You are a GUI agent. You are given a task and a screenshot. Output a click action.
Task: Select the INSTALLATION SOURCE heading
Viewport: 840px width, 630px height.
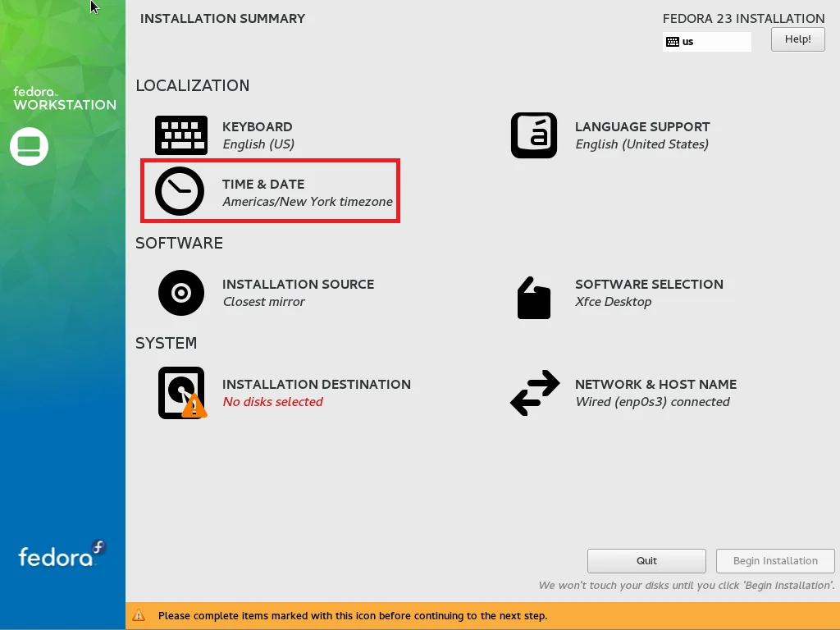pos(298,285)
